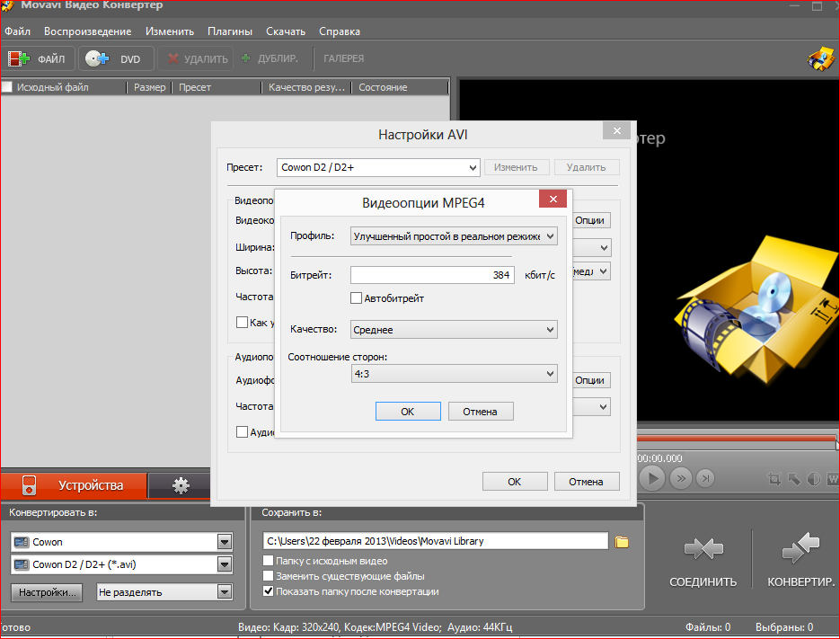Switch to the gear settings tab

pyautogui.click(x=181, y=485)
